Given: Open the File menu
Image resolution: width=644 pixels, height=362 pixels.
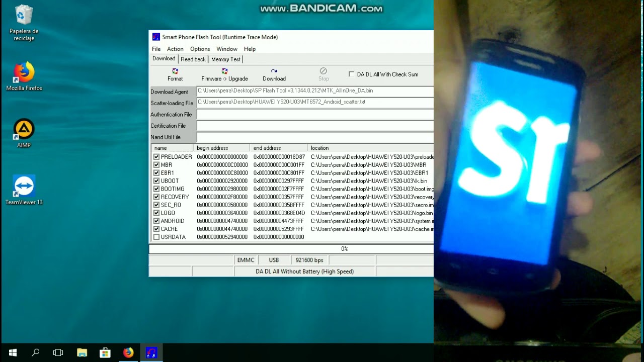Looking at the screenshot, I should [156, 49].
